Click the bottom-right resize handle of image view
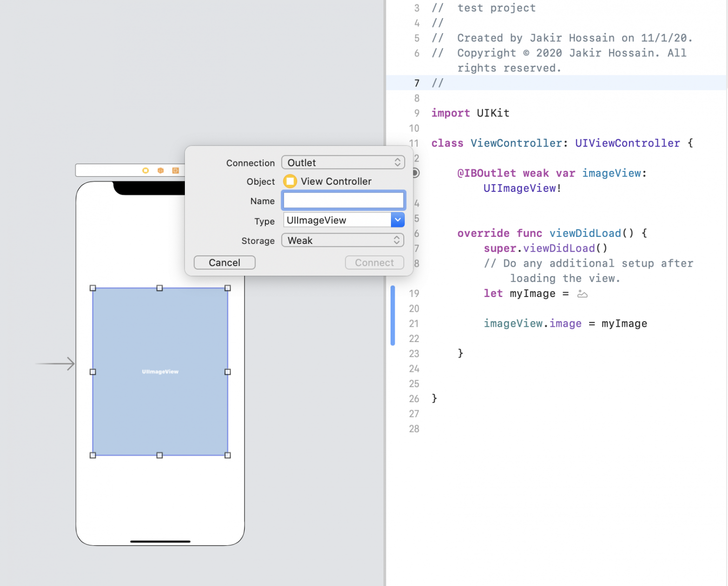 pos(227,455)
